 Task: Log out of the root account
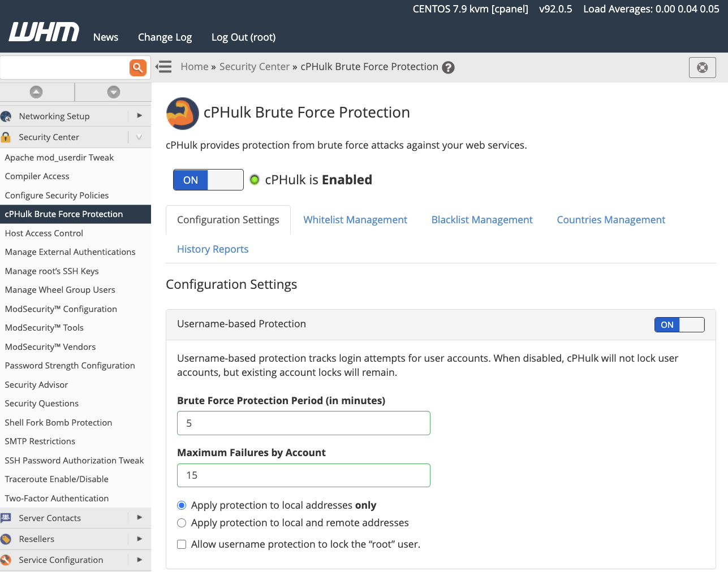[243, 37]
